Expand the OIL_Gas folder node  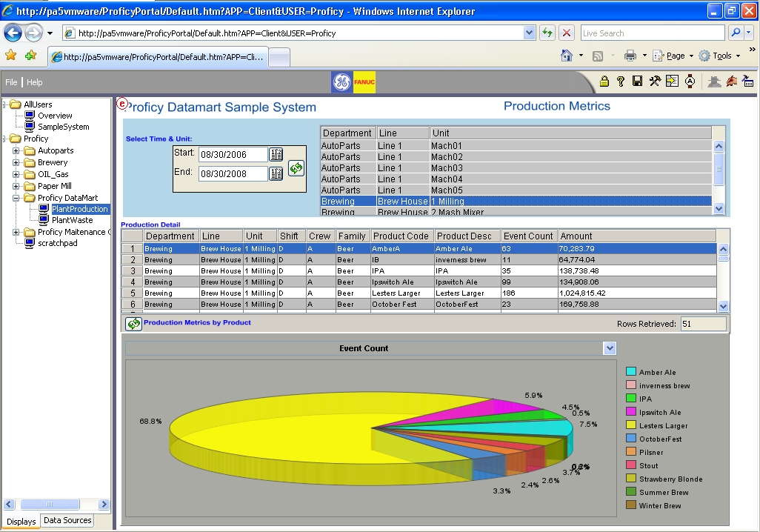(x=16, y=174)
